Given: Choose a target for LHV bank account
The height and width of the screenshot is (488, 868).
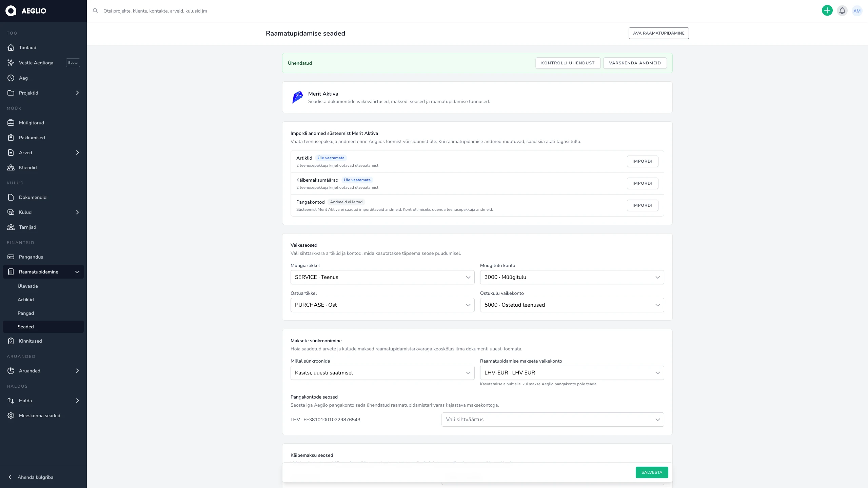Looking at the screenshot, I should 553,420.
